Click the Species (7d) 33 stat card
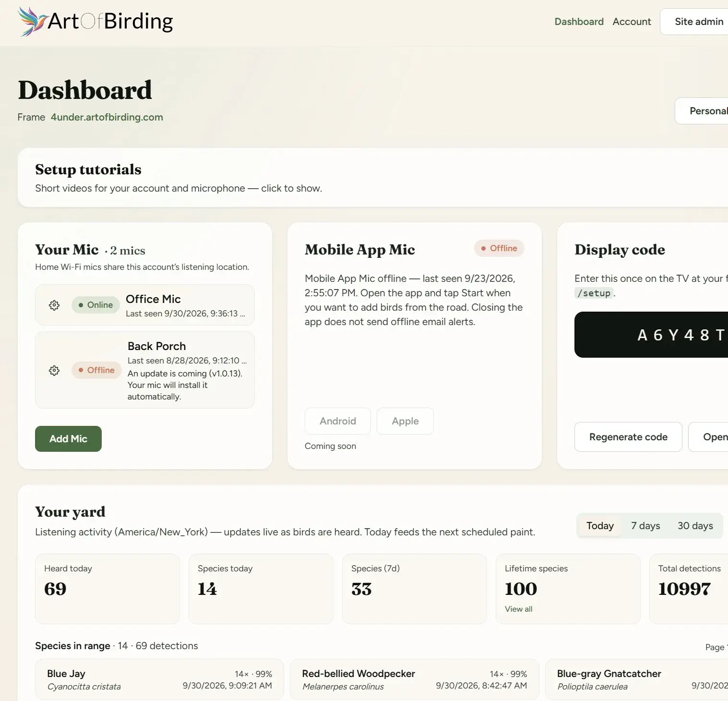Screen dimensions: 728x701 click(x=415, y=589)
